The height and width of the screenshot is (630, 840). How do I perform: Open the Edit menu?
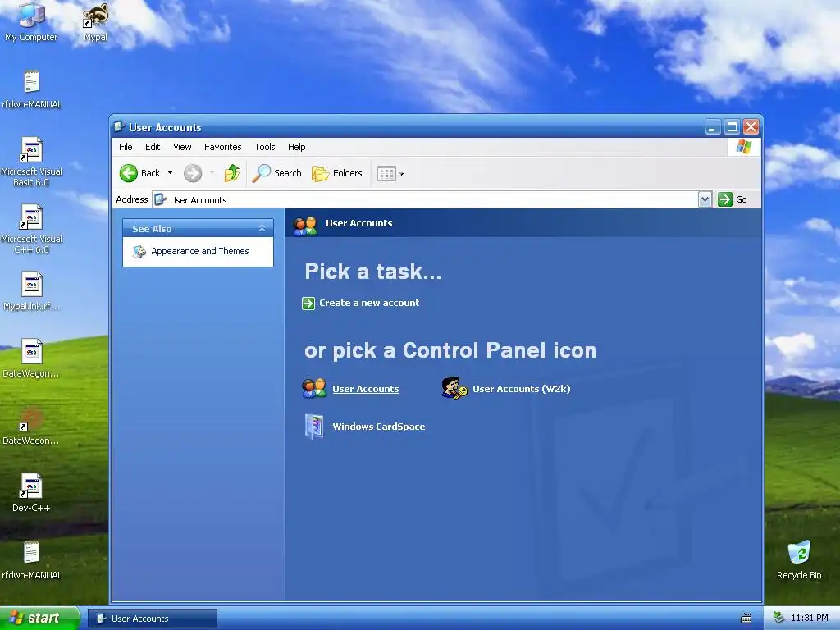click(153, 147)
